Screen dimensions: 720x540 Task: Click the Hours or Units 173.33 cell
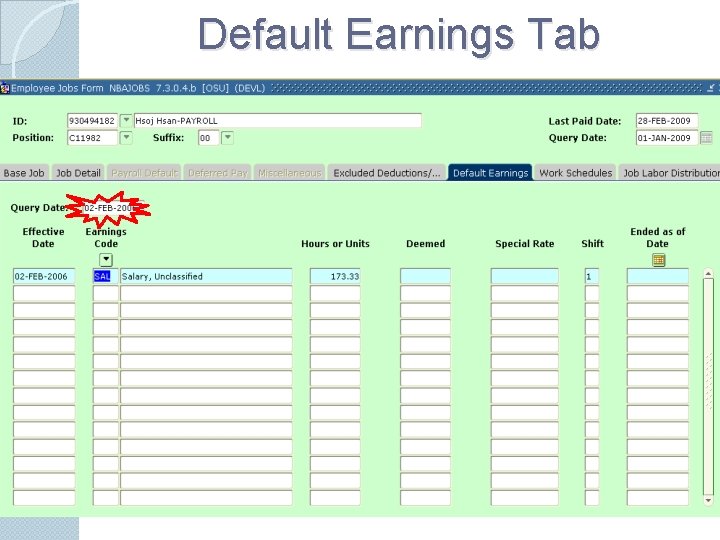click(x=335, y=276)
